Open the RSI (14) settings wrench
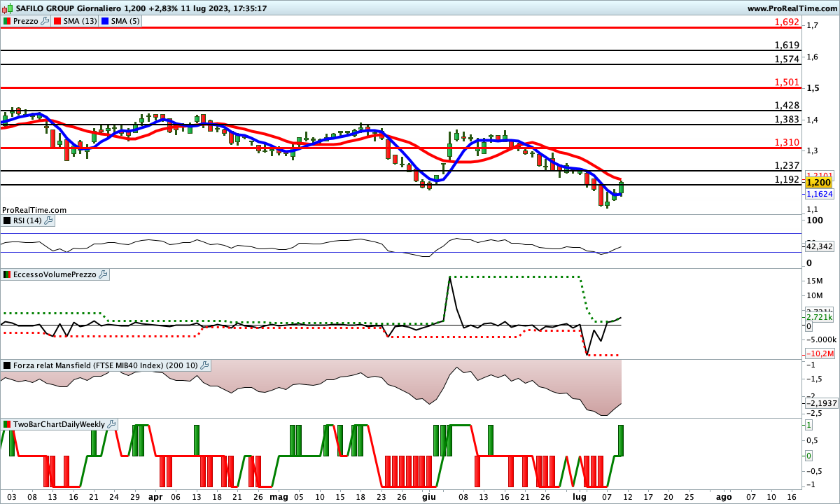This screenshot has height=504, width=840. (48, 220)
